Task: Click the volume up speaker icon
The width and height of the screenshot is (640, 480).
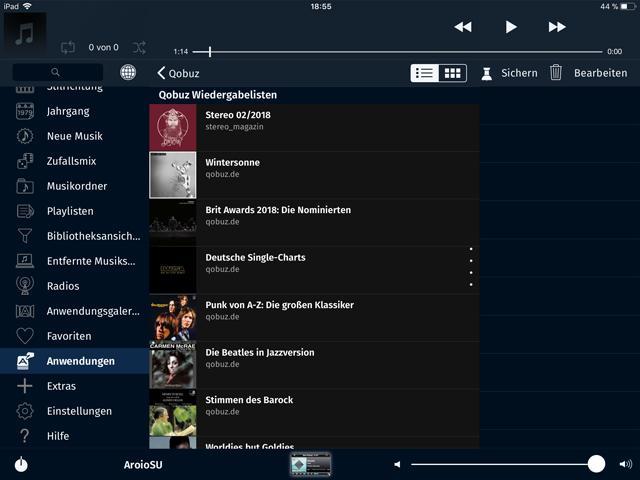Action: click(x=625, y=464)
